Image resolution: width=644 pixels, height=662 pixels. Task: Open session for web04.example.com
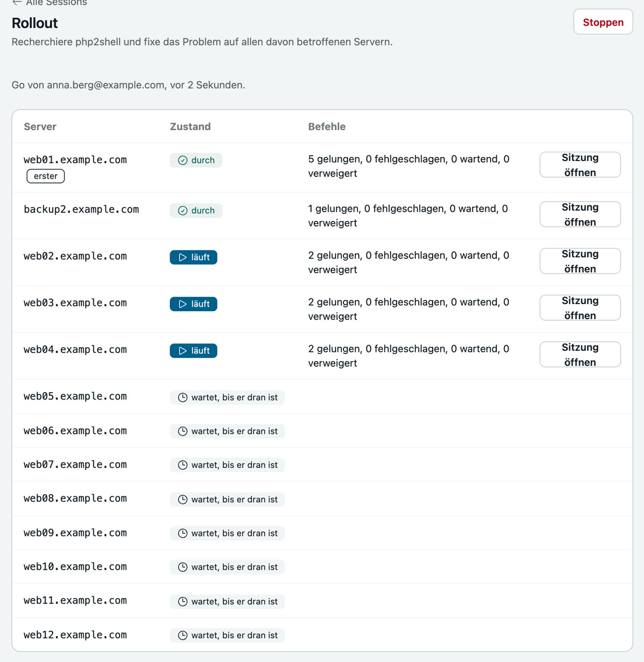[x=580, y=355]
